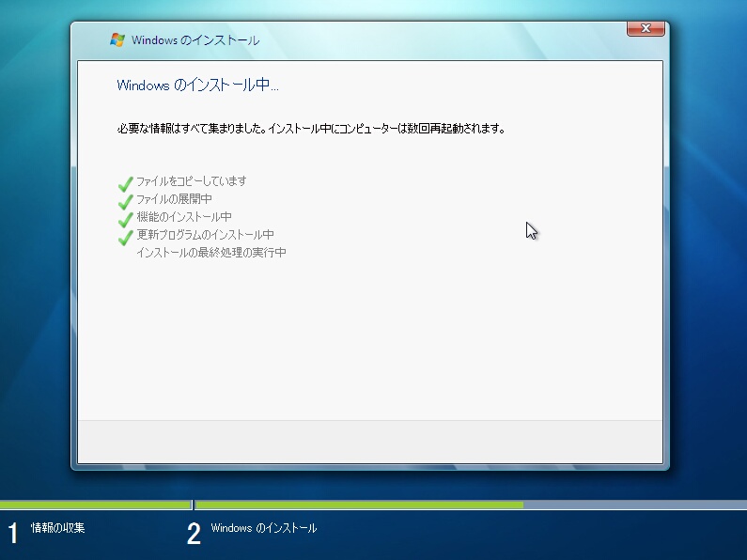Select the text ファイルをコピーしています

tap(192, 181)
